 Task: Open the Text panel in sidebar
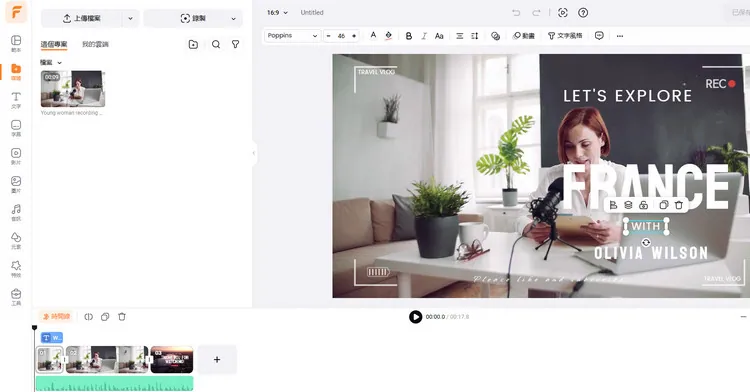pos(16,99)
